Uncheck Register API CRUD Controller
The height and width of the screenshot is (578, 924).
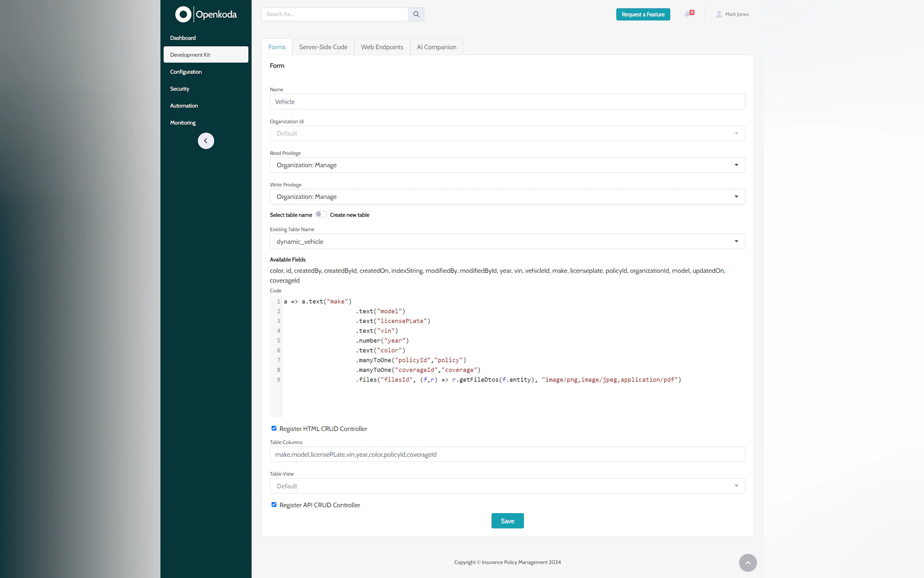pyautogui.click(x=274, y=504)
